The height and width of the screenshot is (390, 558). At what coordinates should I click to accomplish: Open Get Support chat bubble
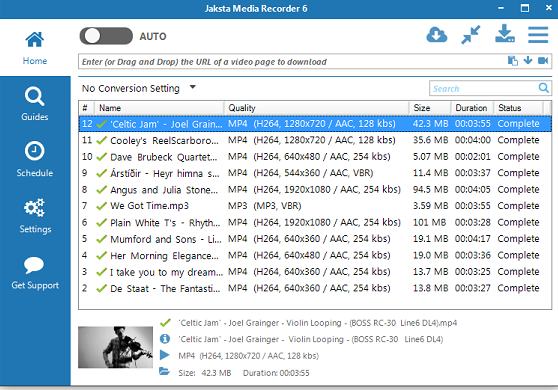[35, 272]
